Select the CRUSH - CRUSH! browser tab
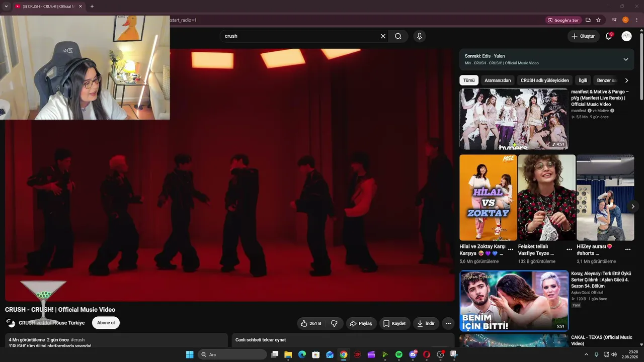This screenshot has height=362, width=644. [x=48, y=7]
